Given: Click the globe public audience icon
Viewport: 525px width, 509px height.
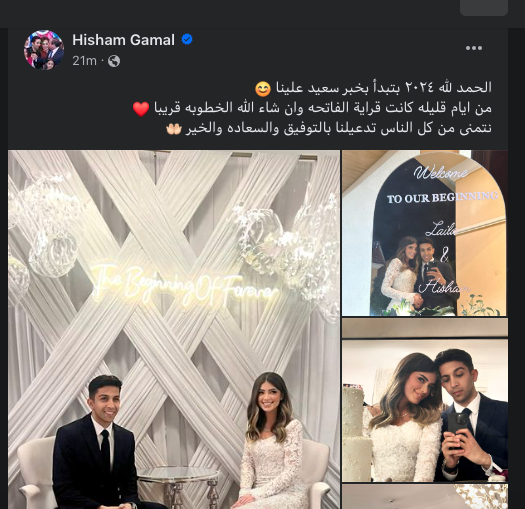Looking at the screenshot, I should 114,61.
